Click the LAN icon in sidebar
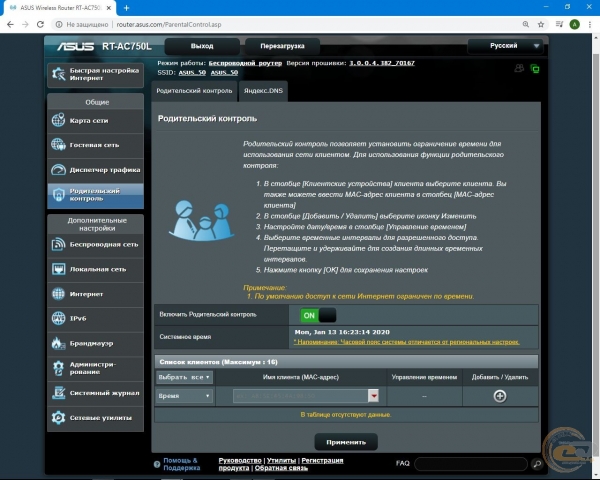600x480 pixels. click(x=59, y=269)
